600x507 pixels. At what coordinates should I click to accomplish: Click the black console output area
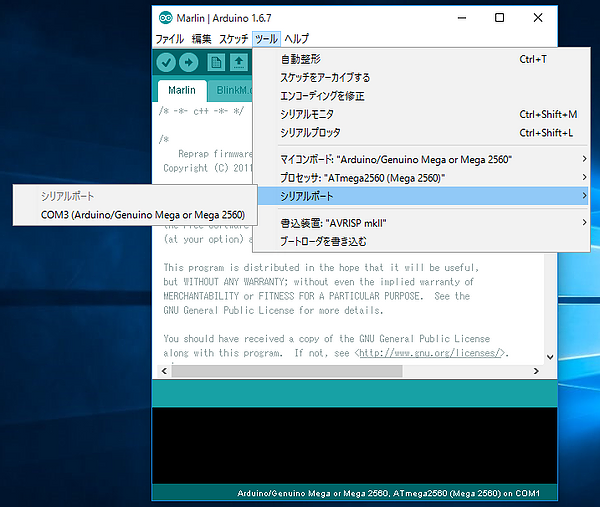pos(355,446)
